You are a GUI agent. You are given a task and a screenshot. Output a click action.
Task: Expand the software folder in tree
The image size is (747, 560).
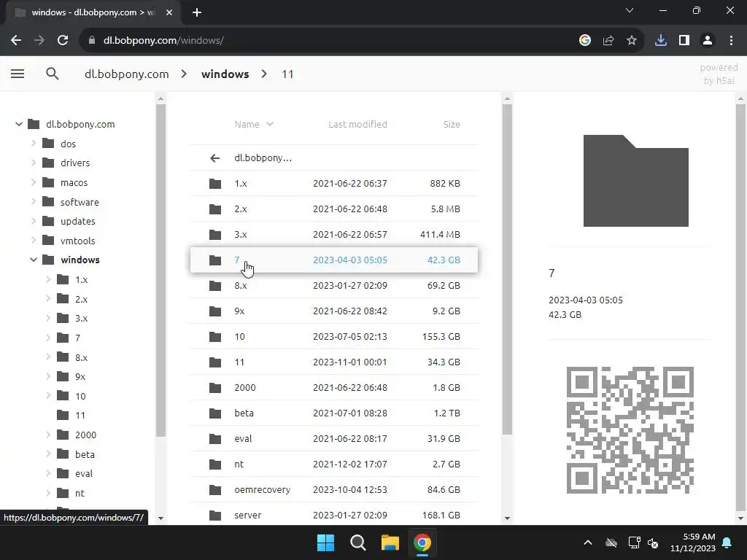coord(34,202)
